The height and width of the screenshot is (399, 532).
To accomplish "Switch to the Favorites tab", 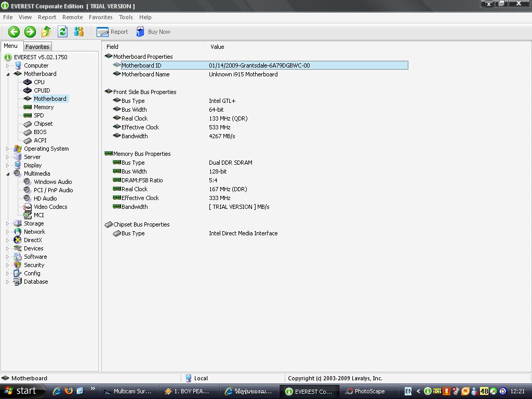I will coord(37,47).
